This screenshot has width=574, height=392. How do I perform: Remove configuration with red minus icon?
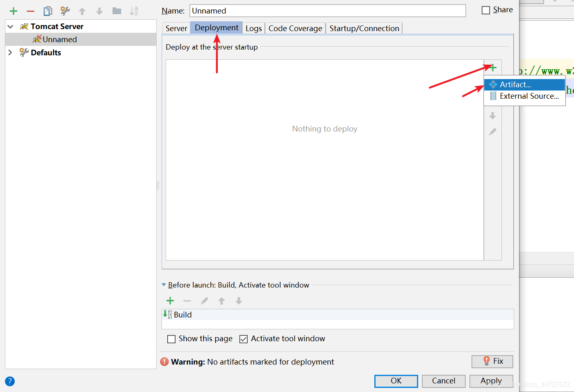pyautogui.click(x=31, y=11)
